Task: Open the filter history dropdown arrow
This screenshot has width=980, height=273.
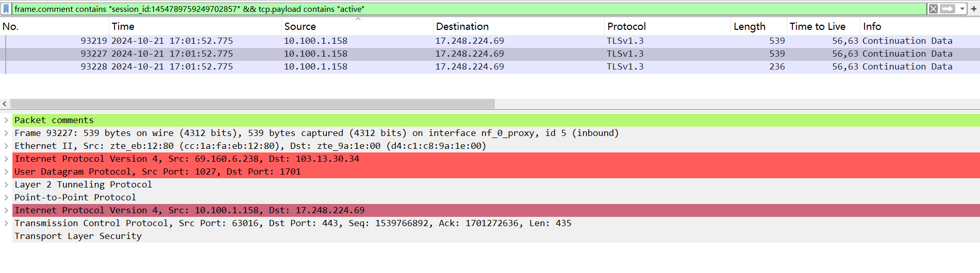Action: [962, 9]
